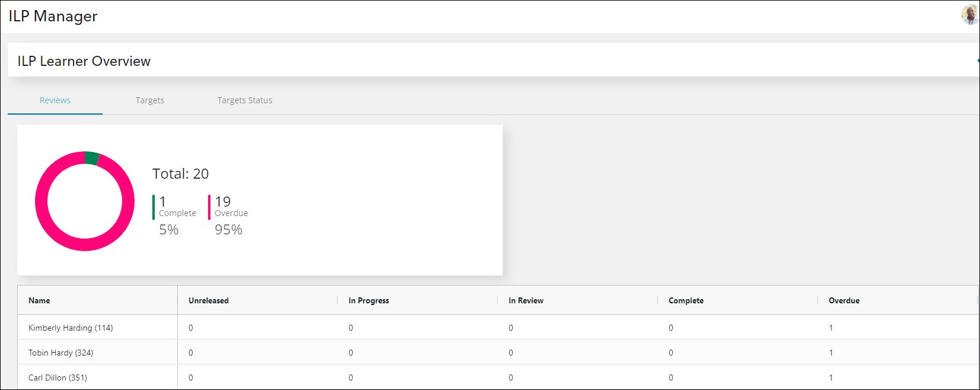Image resolution: width=980 pixels, height=390 pixels.
Task: Click the blue arrow on ILP Learner Overview bar
Action: 977,61
